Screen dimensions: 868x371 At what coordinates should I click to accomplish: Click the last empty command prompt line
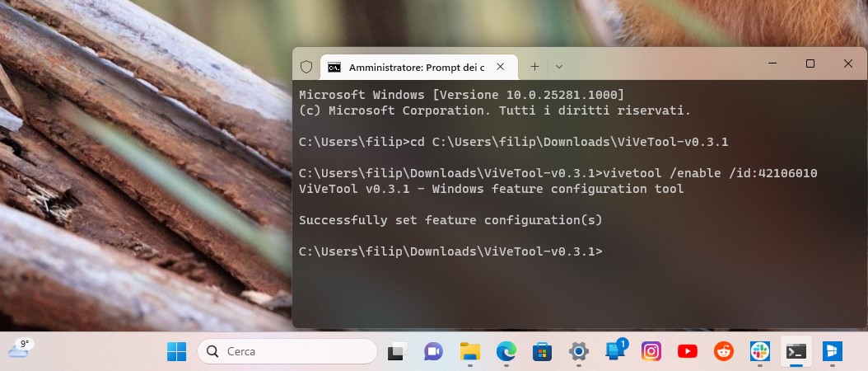pyautogui.click(x=450, y=251)
